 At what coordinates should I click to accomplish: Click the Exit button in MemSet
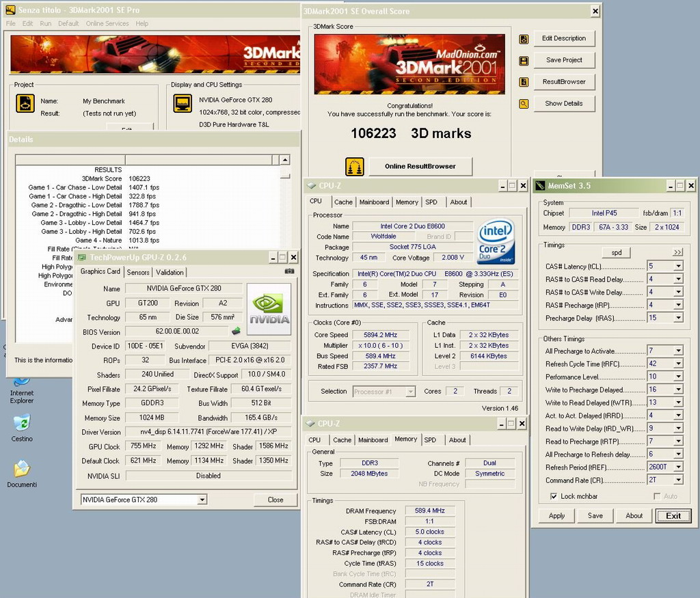click(x=673, y=516)
